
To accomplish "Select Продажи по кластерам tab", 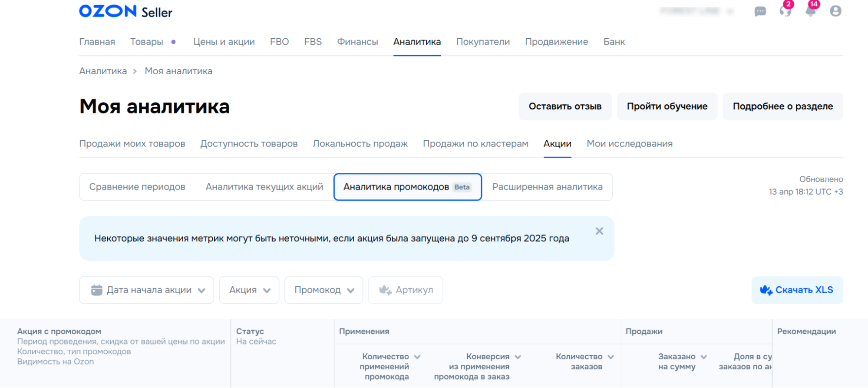I will point(475,143).
